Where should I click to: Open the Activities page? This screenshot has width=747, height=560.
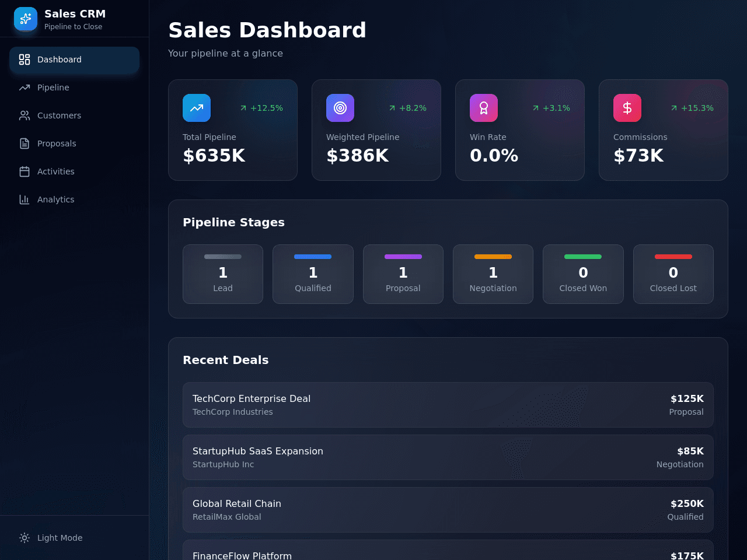point(74,171)
